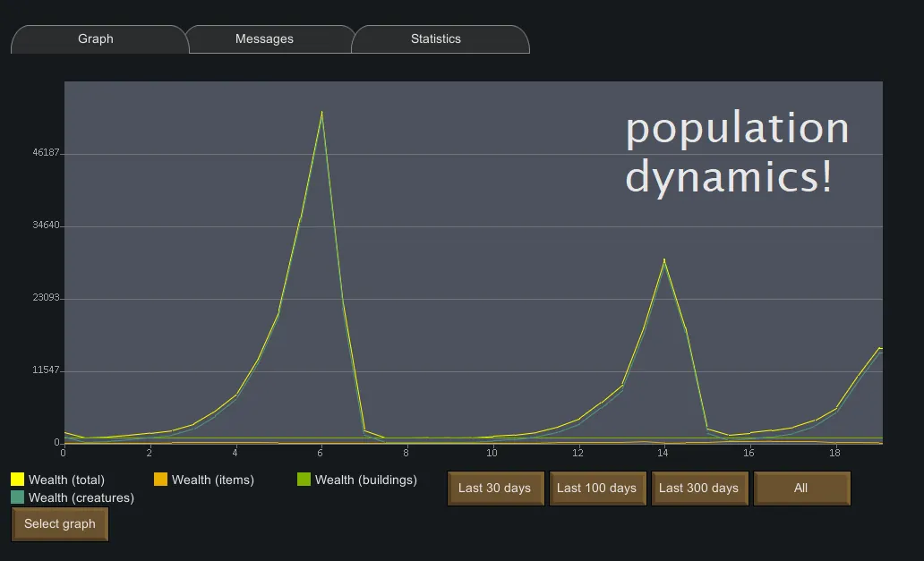Click the Wealth (buildings) legend label

tap(365, 480)
